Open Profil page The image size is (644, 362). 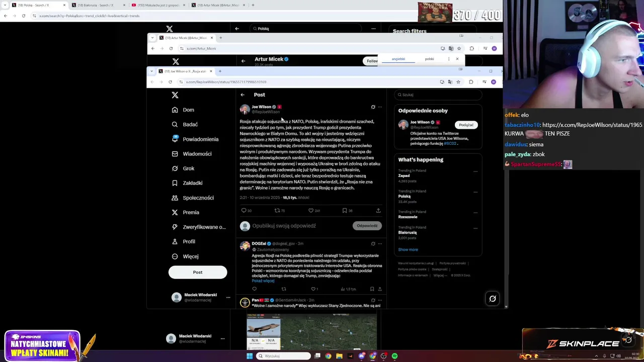(x=184, y=241)
